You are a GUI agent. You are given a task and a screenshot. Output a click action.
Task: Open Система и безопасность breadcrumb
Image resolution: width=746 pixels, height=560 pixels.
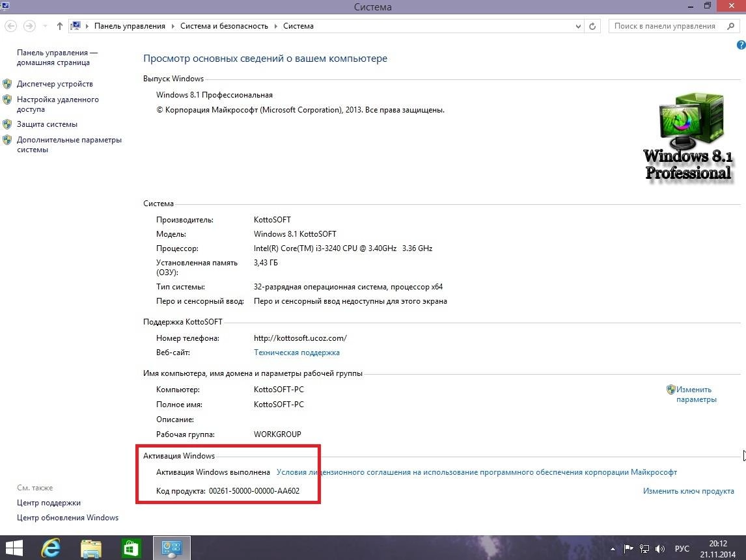(x=224, y=26)
